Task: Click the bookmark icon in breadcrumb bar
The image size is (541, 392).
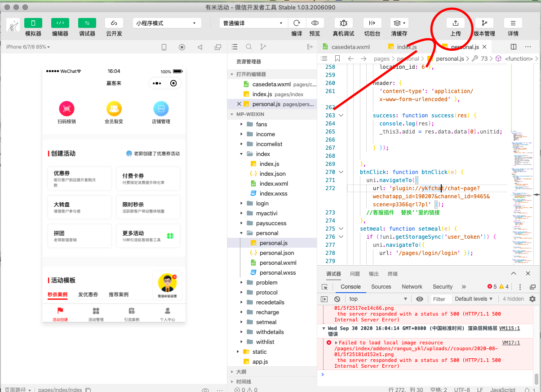Action: coord(337,58)
